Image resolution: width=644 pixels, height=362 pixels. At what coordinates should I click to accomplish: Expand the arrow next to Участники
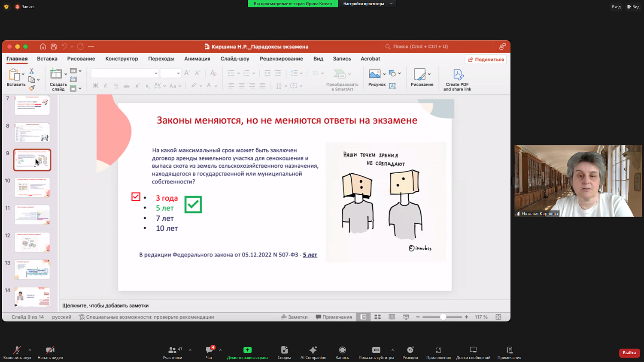tap(190, 350)
